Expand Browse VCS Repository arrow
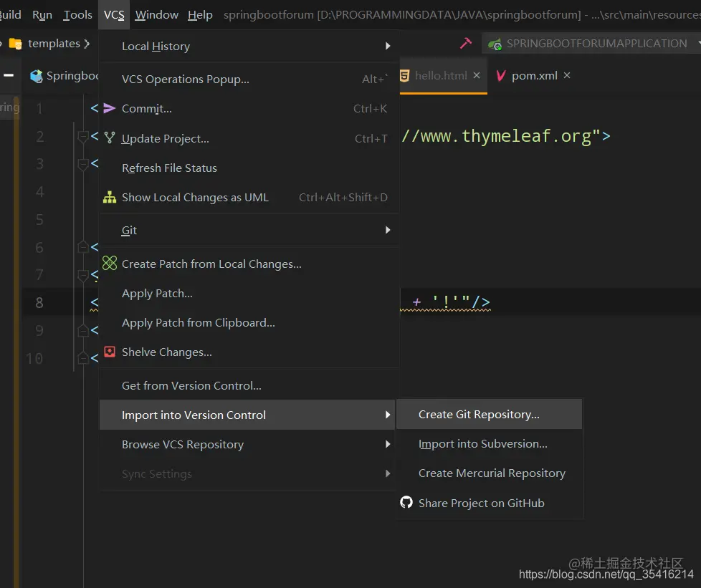This screenshot has width=701, height=588. point(388,444)
